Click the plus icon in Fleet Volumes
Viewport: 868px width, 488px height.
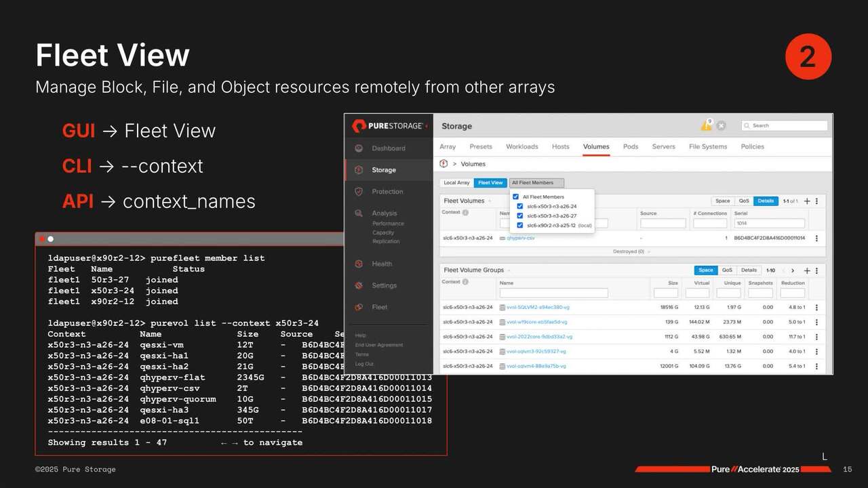tap(807, 201)
